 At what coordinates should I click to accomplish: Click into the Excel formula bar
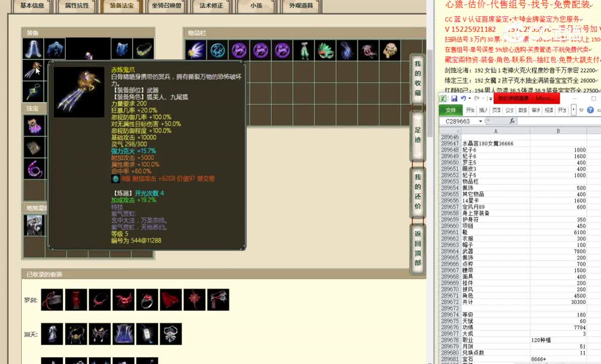pyautogui.click(x=559, y=121)
